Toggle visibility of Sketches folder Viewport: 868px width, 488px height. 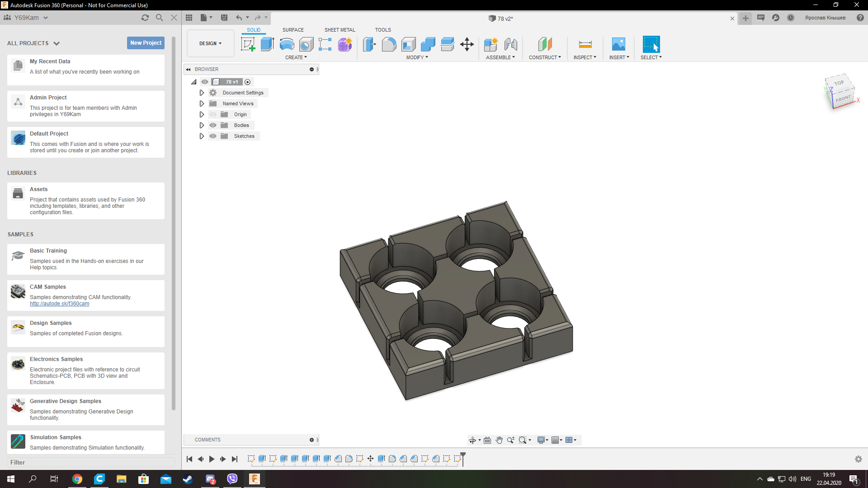click(213, 136)
